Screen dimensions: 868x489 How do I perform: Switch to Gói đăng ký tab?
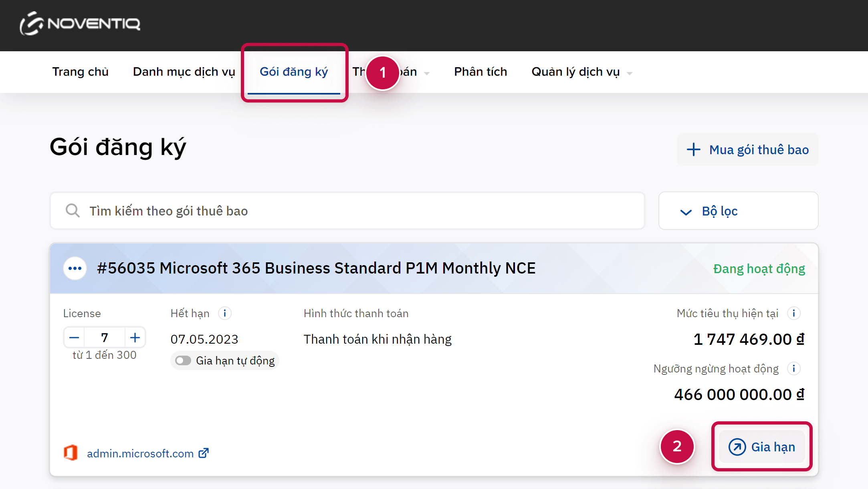coord(294,72)
